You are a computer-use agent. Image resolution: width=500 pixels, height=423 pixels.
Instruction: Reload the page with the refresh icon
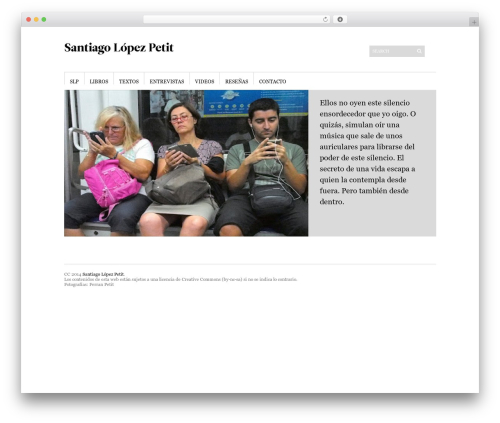tap(325, 20)
